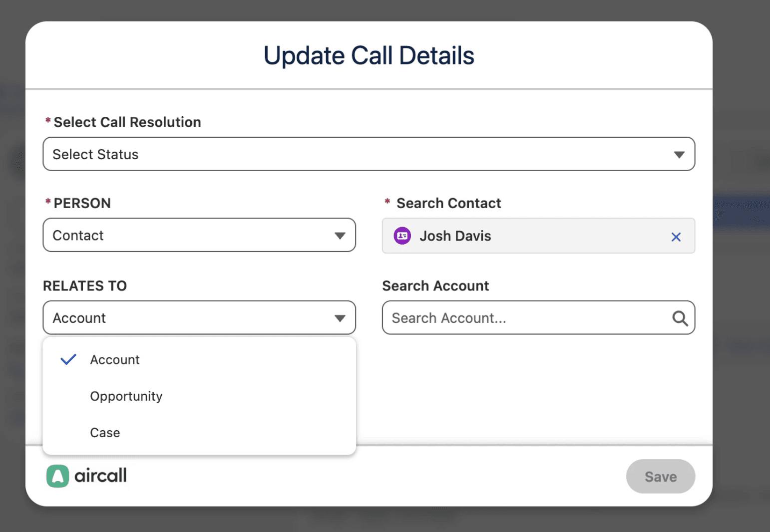The height and width of the screenshot is (532, 770).
Task: Click the Select Call Resolution label
Action: coord(127,122)
